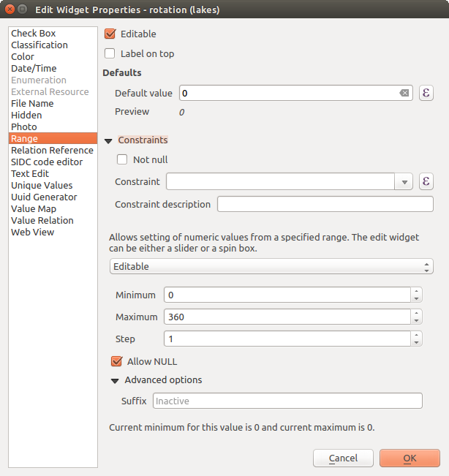Click down arrow of Maximum spin box
449x476 pixels.
pos(416,320)
